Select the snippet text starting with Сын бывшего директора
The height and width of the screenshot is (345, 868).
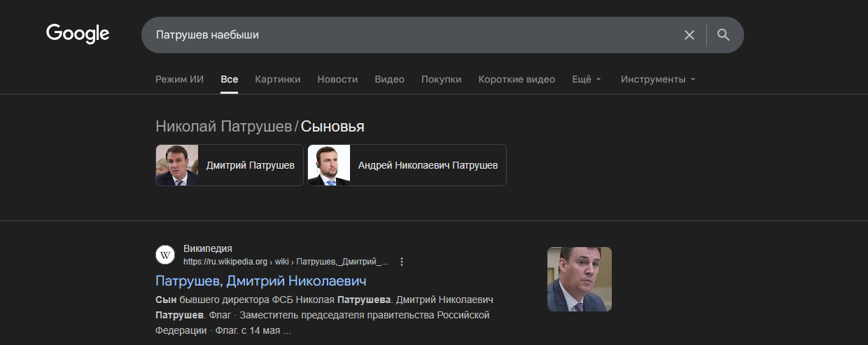point(325,315)
